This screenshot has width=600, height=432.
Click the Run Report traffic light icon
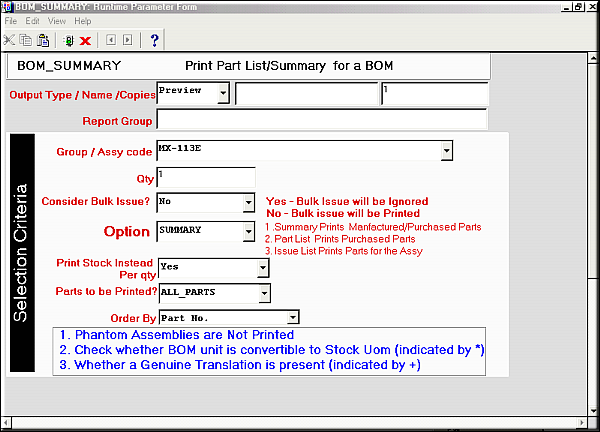tap(68, 40)
